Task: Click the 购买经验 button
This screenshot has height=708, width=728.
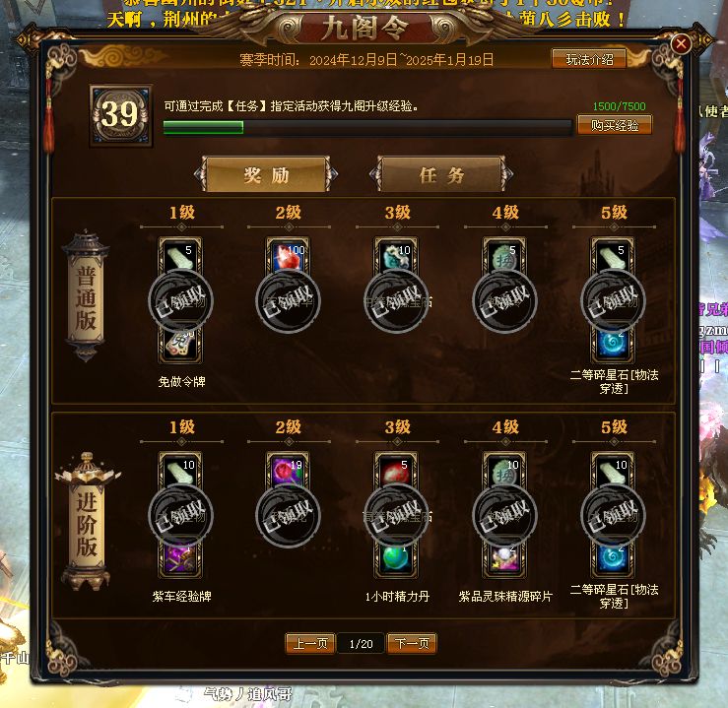Action: [615, 125]
